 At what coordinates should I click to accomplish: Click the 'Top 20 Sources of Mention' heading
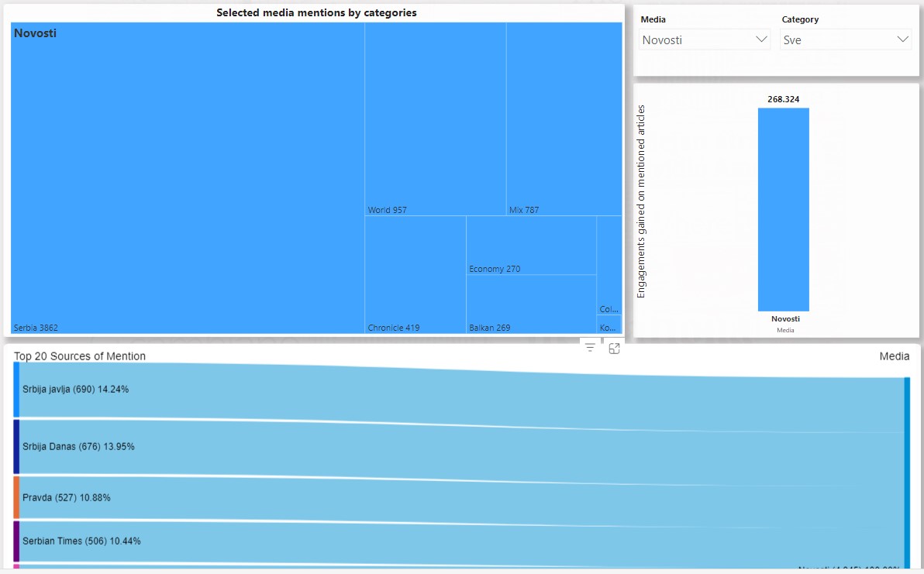(x=80, y=356)
